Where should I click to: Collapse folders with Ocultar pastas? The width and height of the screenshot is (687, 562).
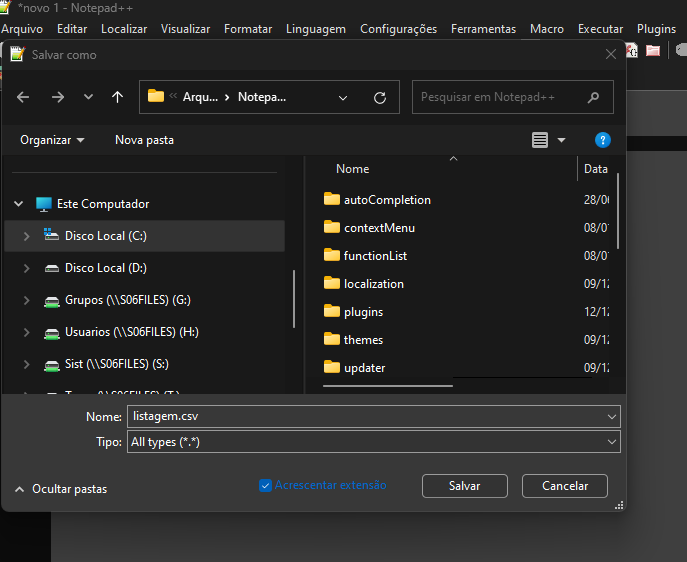click(x=61, y=489)
